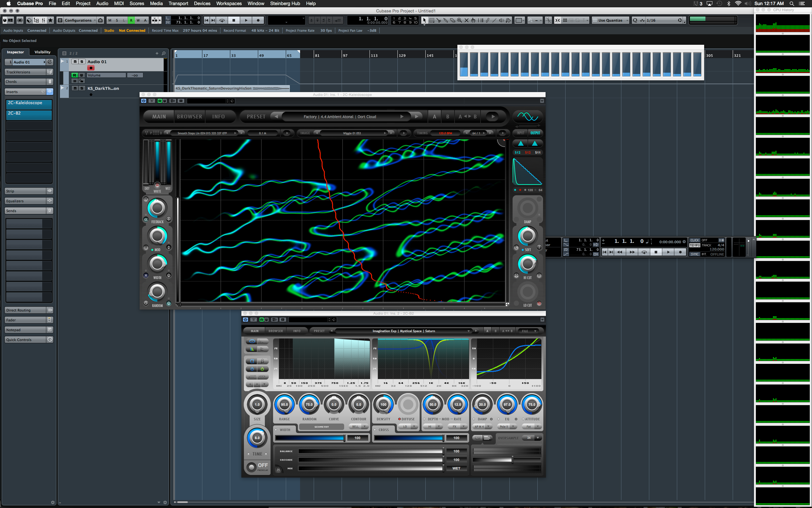Screen dimensions: 812x508
Task: Select the Split scissors tool
Action: (x=439, y=21)
